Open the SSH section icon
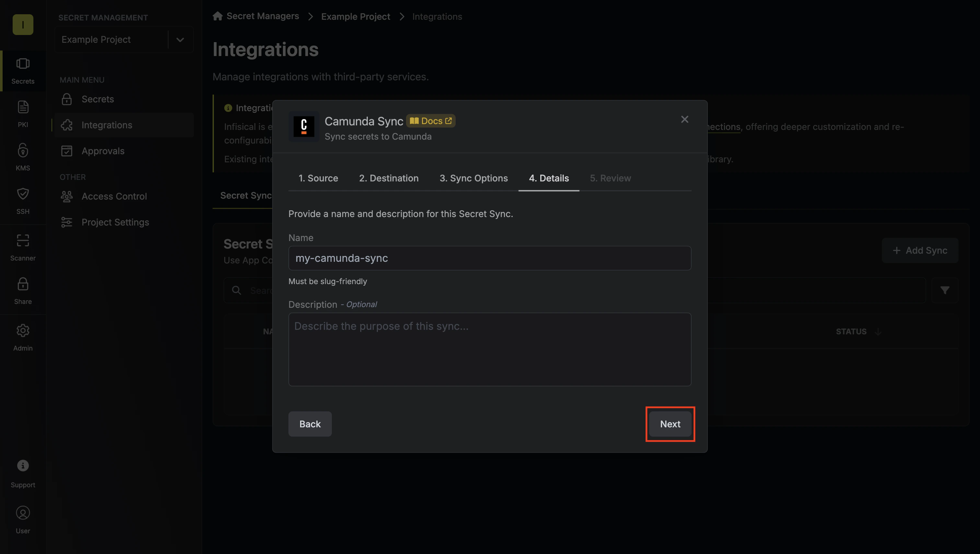The width and height of the screenshot is (980, 554). click(23, 194)
